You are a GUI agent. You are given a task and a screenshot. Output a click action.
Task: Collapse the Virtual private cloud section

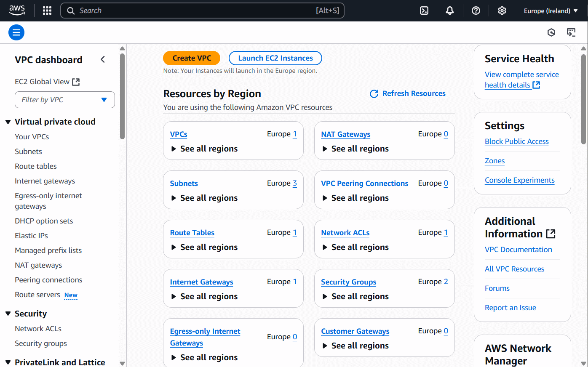8,122
